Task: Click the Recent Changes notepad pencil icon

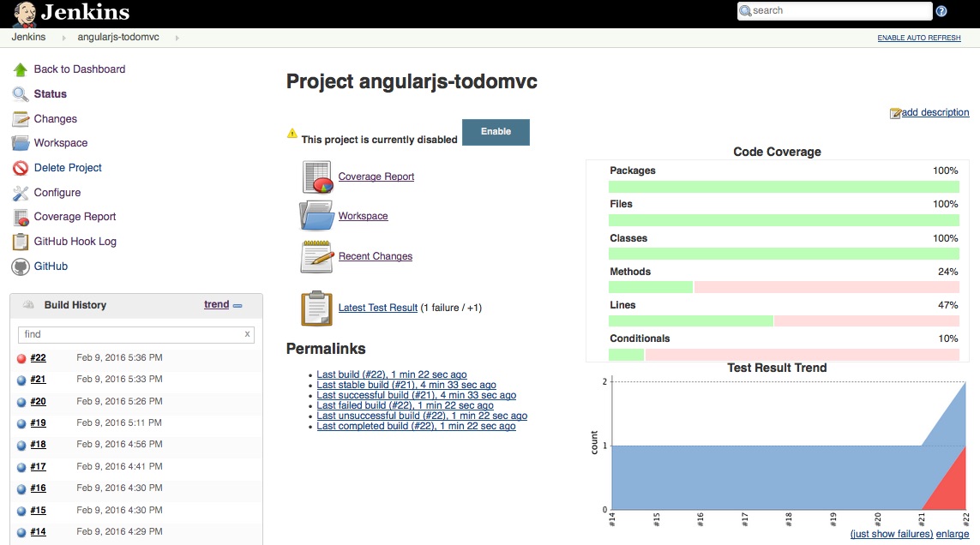Action: point(316,257)
